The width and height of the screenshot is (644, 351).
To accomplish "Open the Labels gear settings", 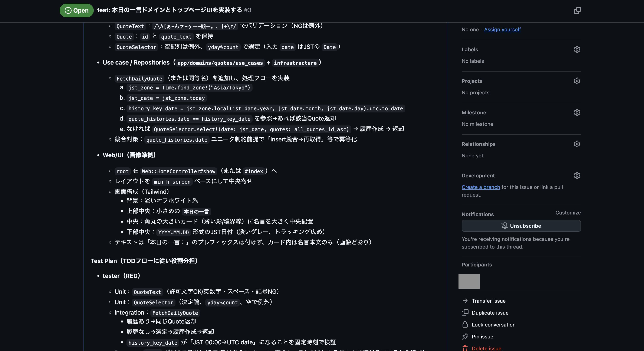I will tap(577, 49).
